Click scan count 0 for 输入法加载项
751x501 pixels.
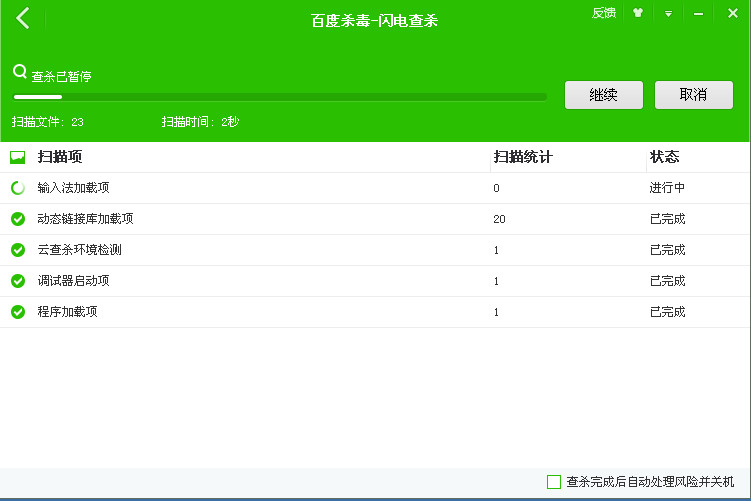[x=496, y=188]
